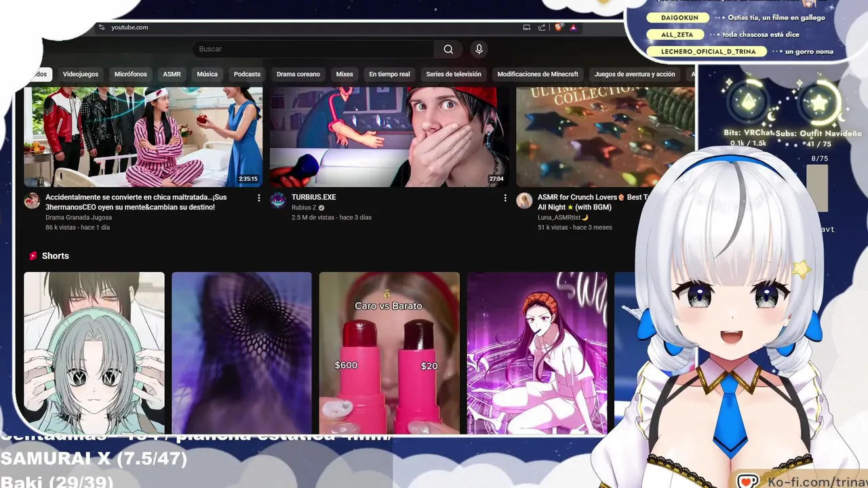Click the Baki (29/39) overlay text

click(x=57, y=481)
